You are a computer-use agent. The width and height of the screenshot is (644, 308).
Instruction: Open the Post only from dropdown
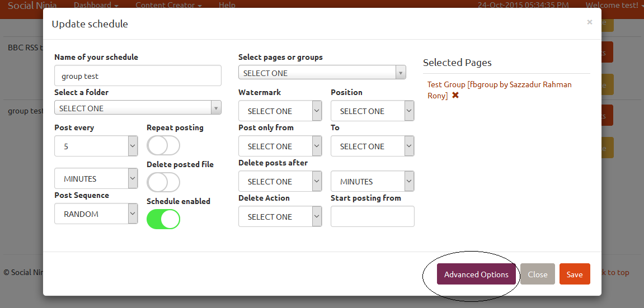coord(280,146)
